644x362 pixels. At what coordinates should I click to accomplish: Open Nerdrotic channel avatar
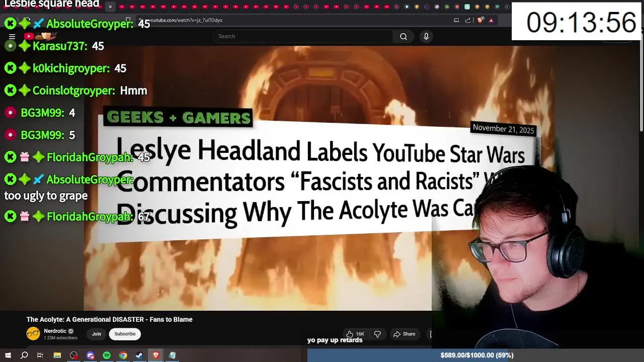click(x=33, y=333)
